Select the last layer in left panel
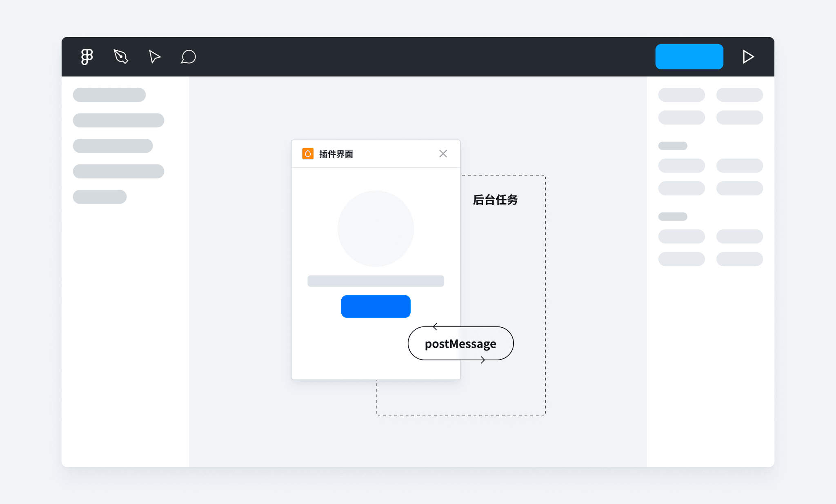This screenshot has width=836, height=504. coord(100,197)
